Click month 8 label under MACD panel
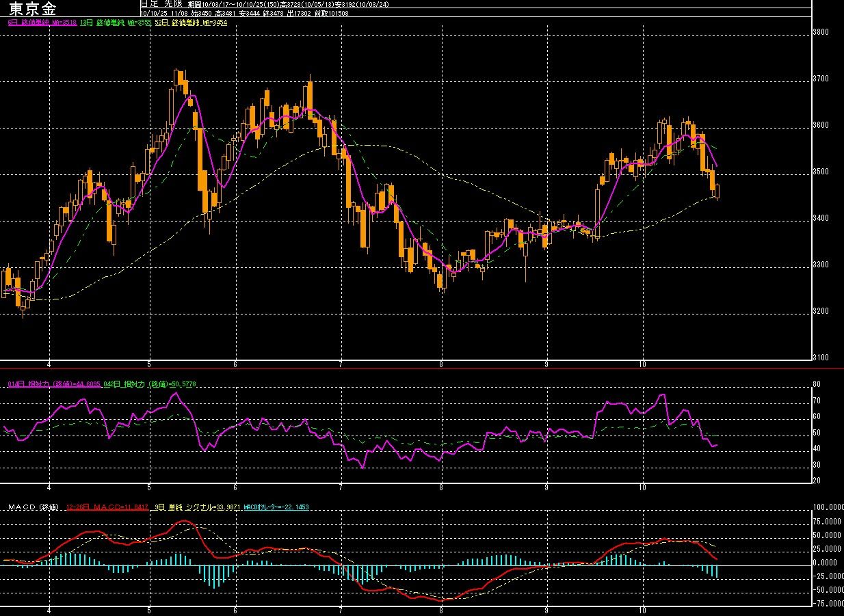Screen dimensions: 844x616 coord(442,609)
